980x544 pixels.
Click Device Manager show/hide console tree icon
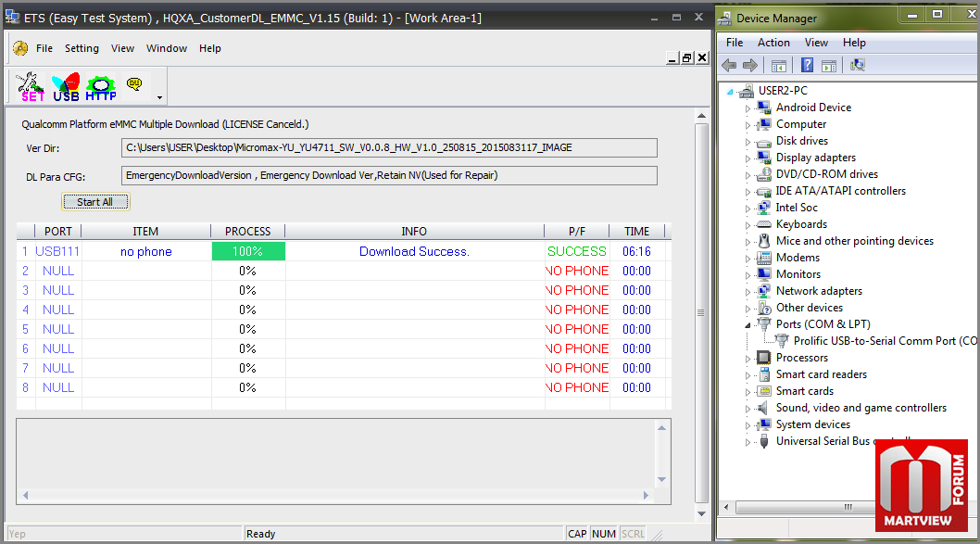(779, 66)
